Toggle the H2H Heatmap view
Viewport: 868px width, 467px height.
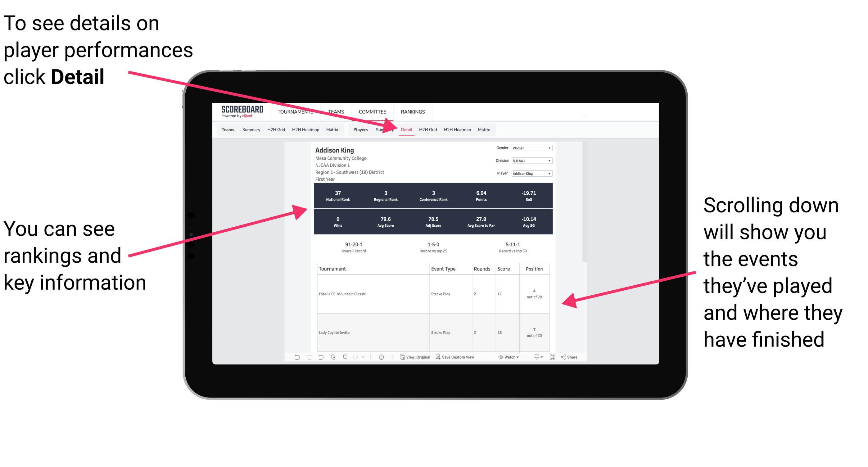(458, 129)
